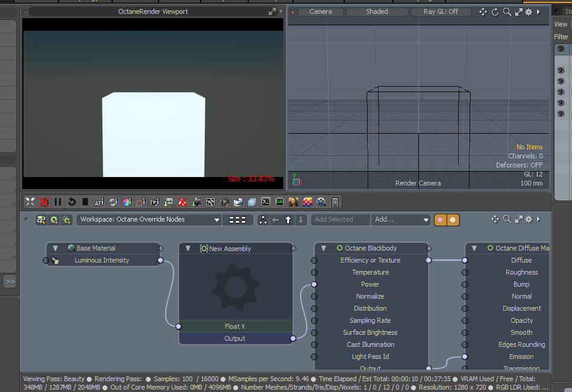Click the film reel animation render icon

point(321,202)
